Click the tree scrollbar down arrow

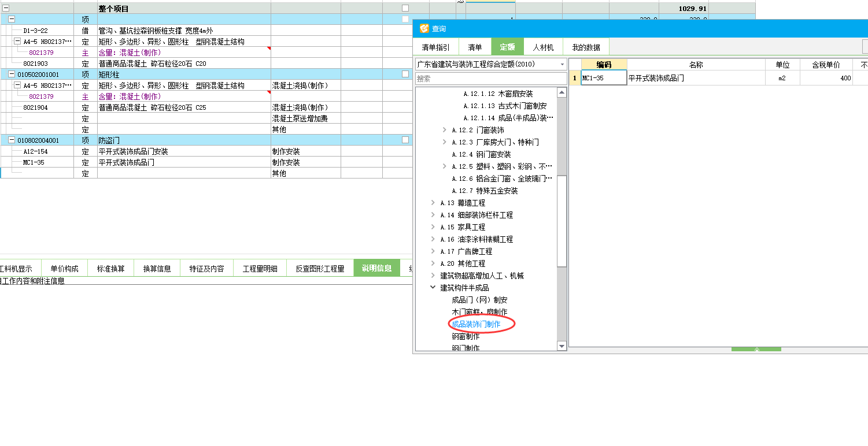tap(562, 345)
